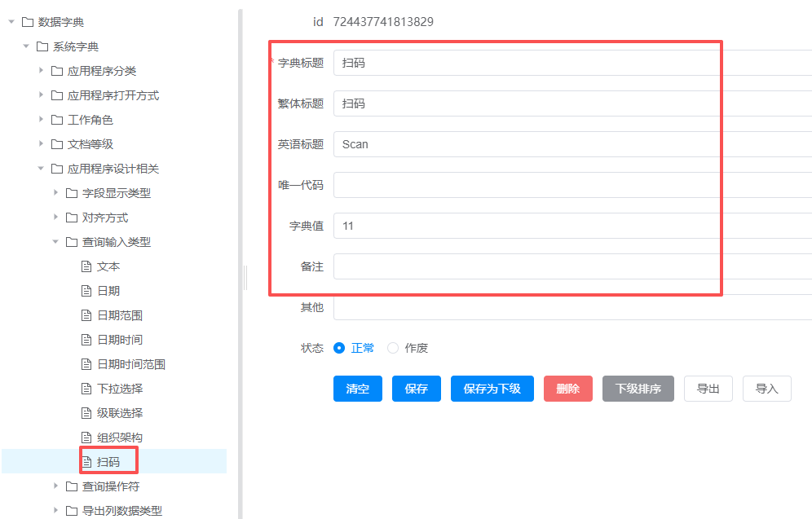
Task: Click the folder icon beside 对齐方式
Action: coord(72,218)
